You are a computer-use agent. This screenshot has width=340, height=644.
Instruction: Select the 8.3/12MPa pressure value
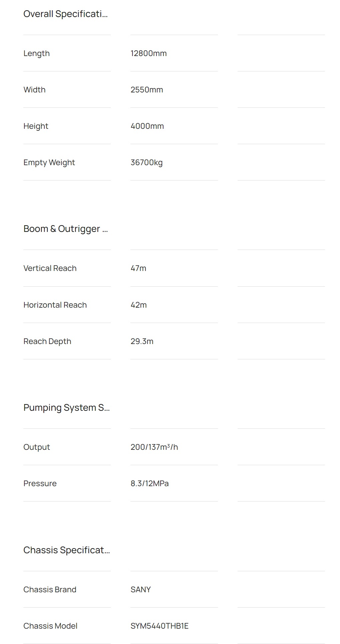pos(149,484)
